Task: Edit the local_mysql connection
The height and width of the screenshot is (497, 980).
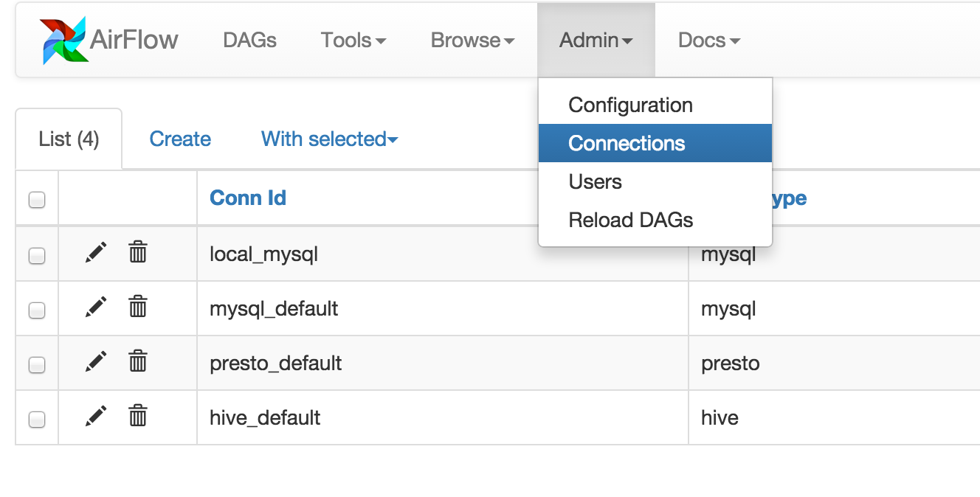Action: [96, 253]
